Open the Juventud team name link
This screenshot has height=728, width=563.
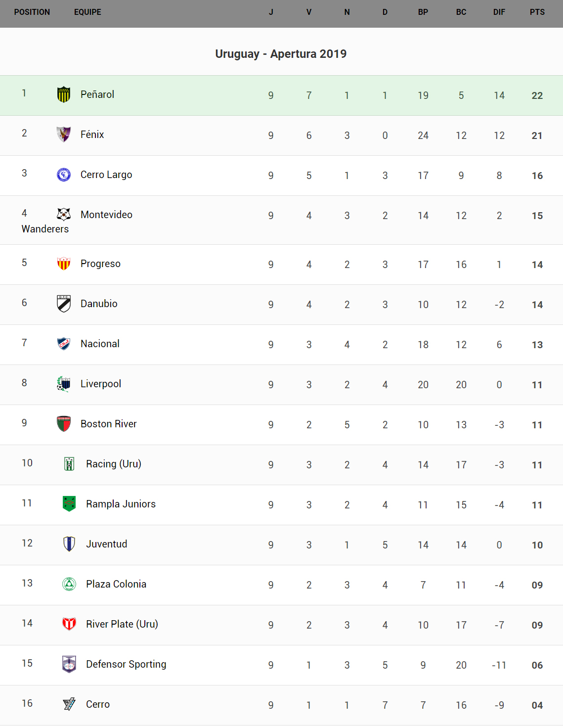tap(107, 544)
